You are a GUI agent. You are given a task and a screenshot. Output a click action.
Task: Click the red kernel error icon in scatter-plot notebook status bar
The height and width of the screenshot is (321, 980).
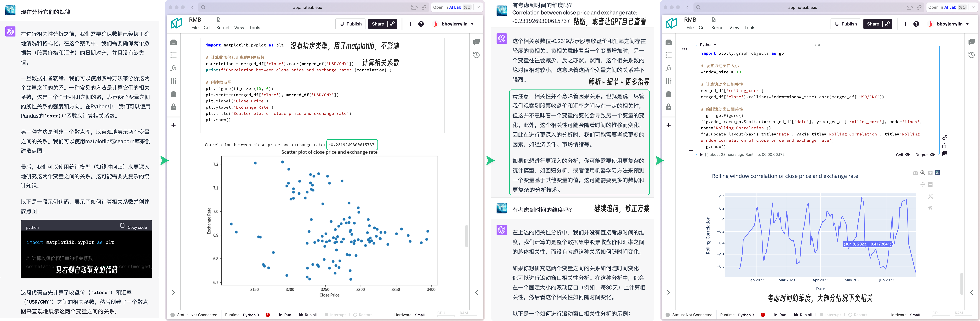pyautogui.click(x=268, y=315)
